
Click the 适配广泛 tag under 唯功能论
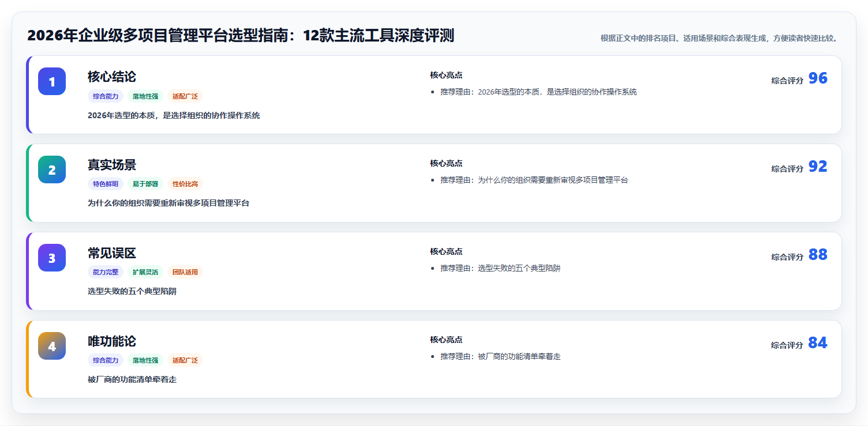[185, 360]
